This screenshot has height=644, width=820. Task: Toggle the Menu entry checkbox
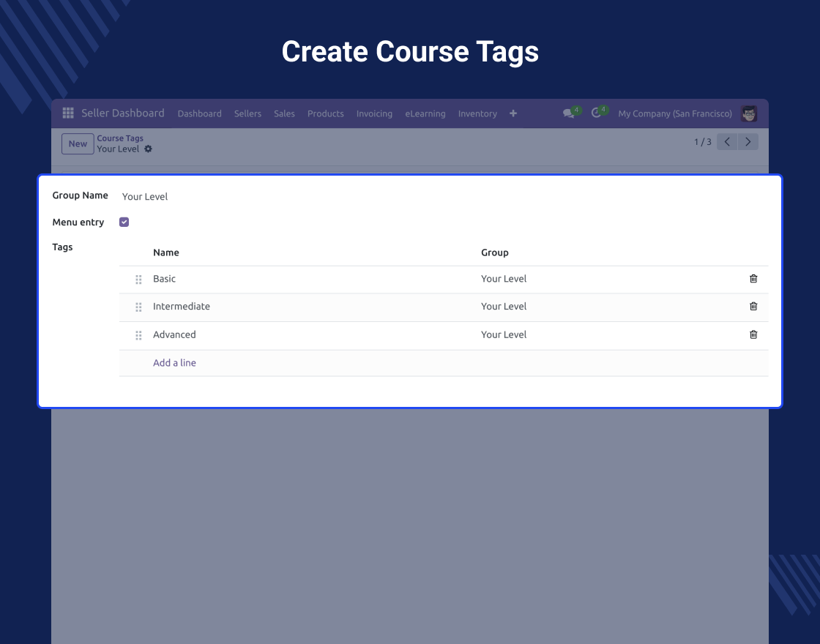tap(124, 222)
